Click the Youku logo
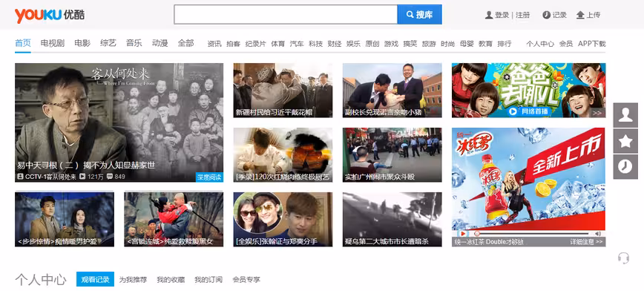The image size is (644, 291). [x=50, y=15]
